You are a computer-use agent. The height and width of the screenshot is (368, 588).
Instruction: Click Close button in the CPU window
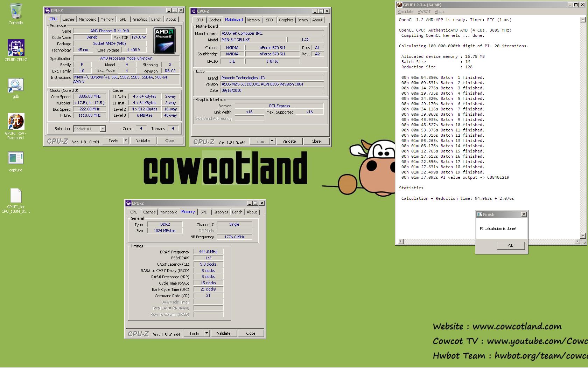click(170, 141)
